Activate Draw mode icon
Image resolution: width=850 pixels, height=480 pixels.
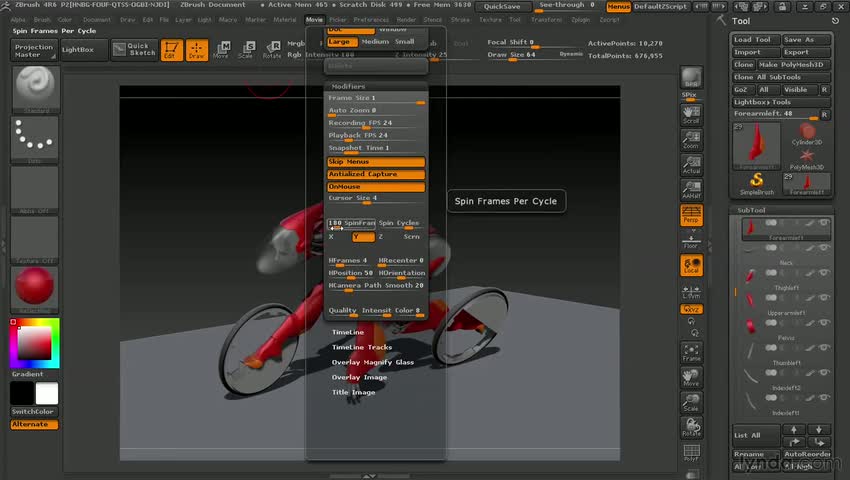(x=197, y=50)
